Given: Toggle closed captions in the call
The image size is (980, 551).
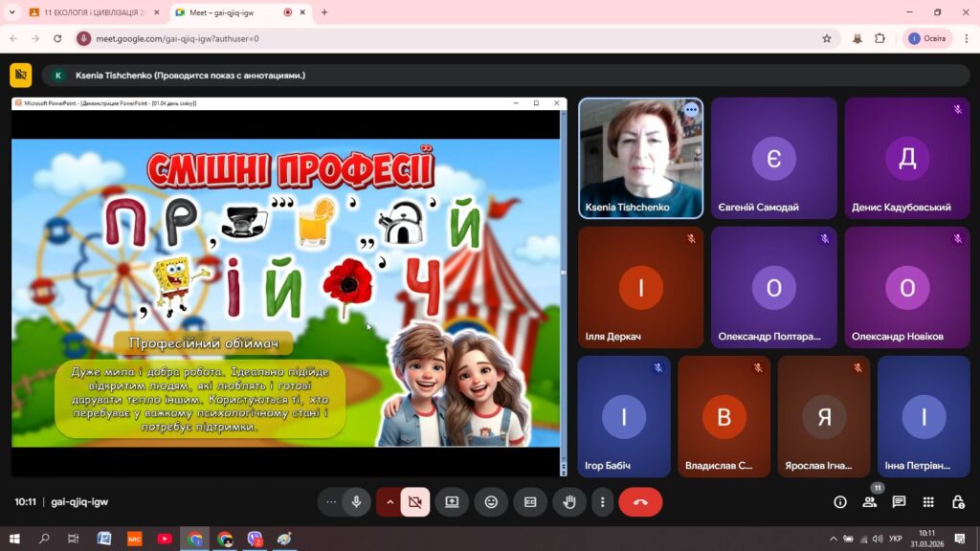Looking at the screenshot, I should click(x=529, y=501).
